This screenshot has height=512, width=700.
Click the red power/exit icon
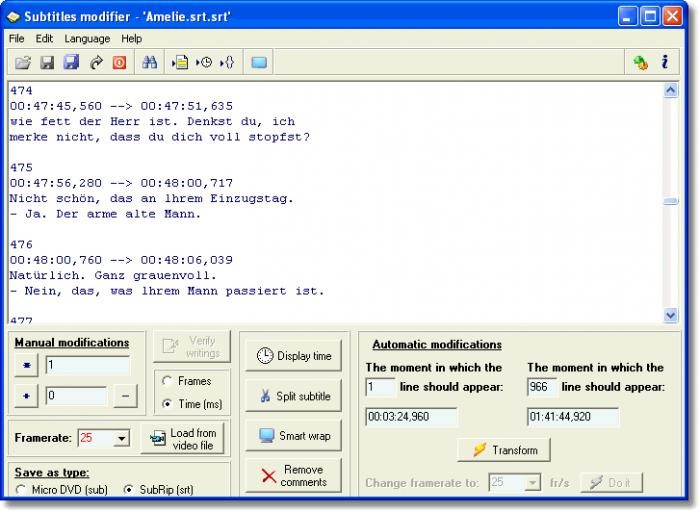pos(119,62)
